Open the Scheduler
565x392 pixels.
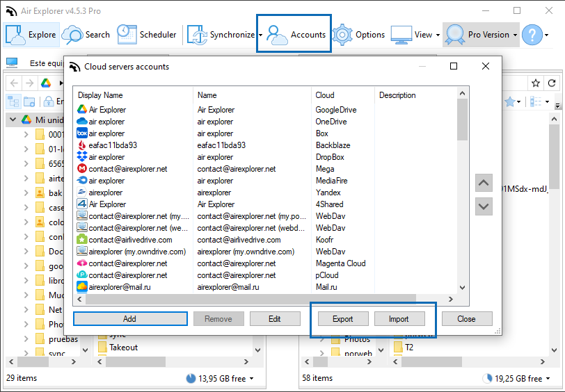(x=147, y=35)
